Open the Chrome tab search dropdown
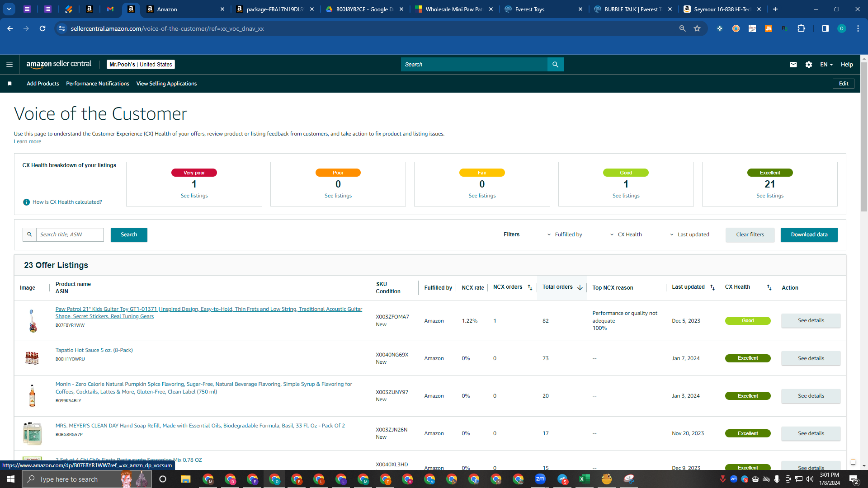868x488 pixels. (9, 9)
